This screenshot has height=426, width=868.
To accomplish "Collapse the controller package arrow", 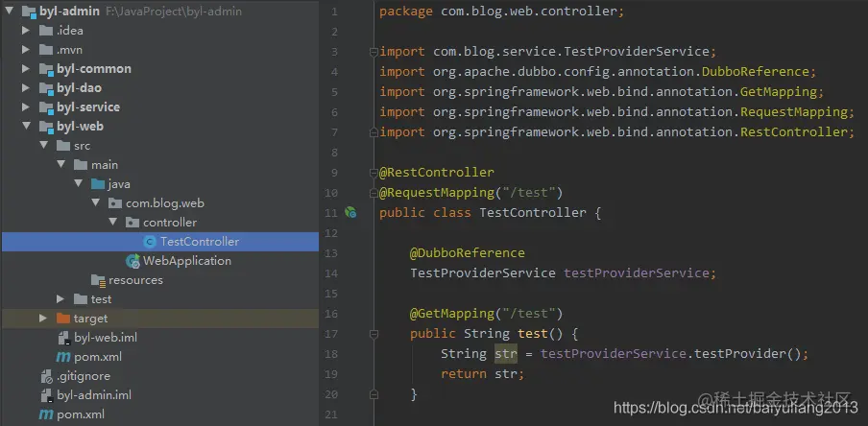I will (x=113, y=223).
